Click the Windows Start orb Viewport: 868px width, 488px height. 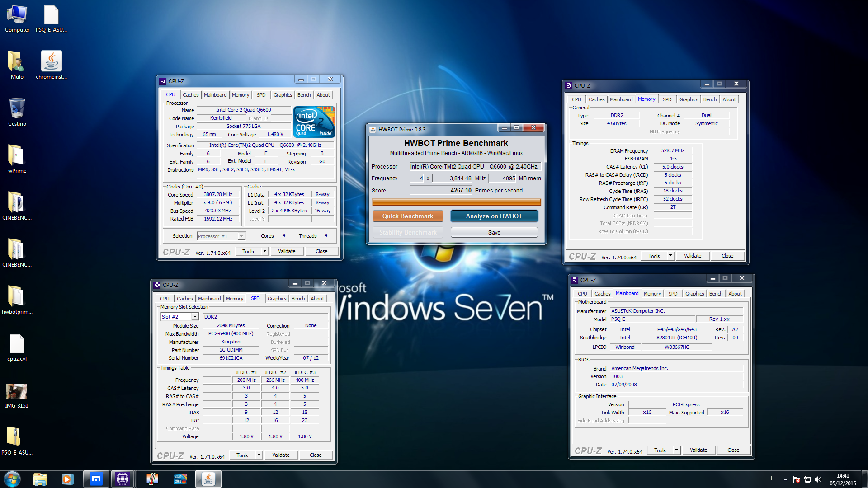click(12, 479)
